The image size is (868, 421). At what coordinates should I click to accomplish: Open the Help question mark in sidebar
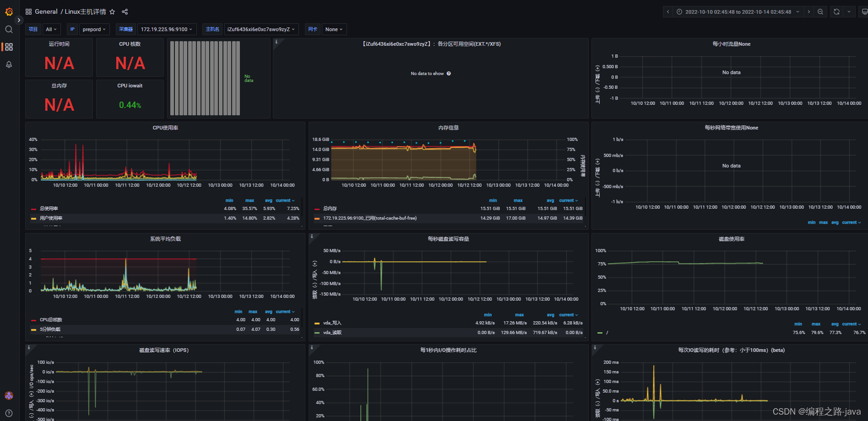click(x=9, y=413)
